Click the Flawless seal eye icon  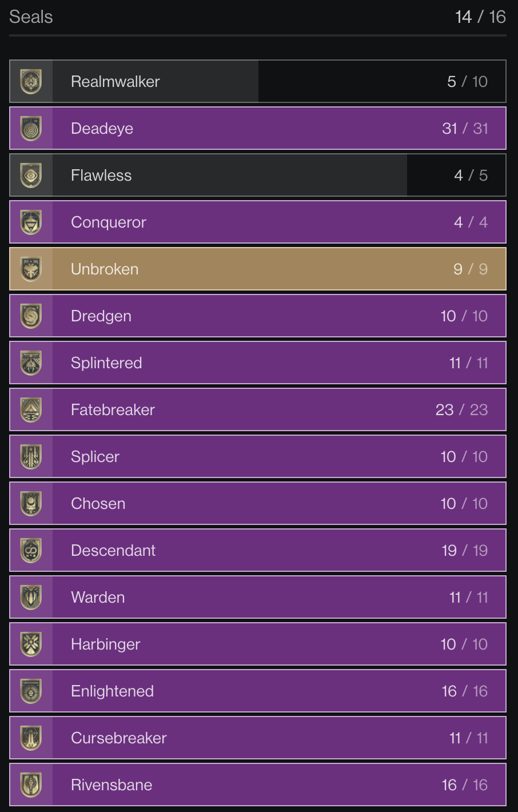click(x=31, y=175)
